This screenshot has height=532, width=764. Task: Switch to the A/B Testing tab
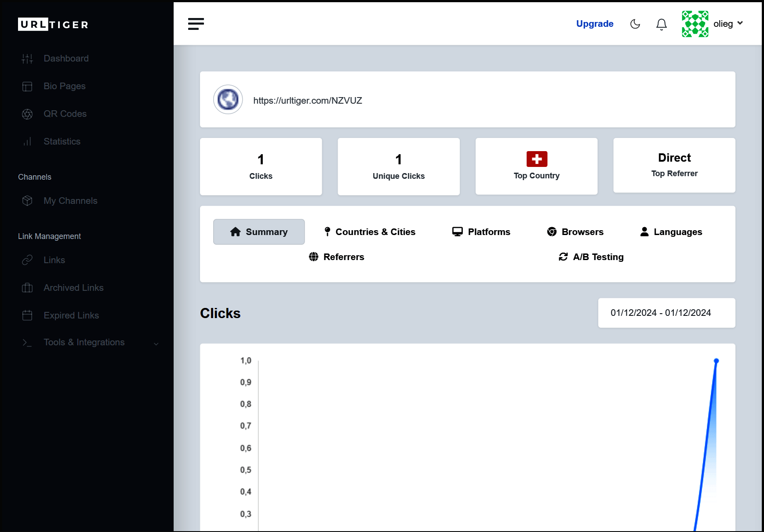pyautogui.click(x=591, y=257)
